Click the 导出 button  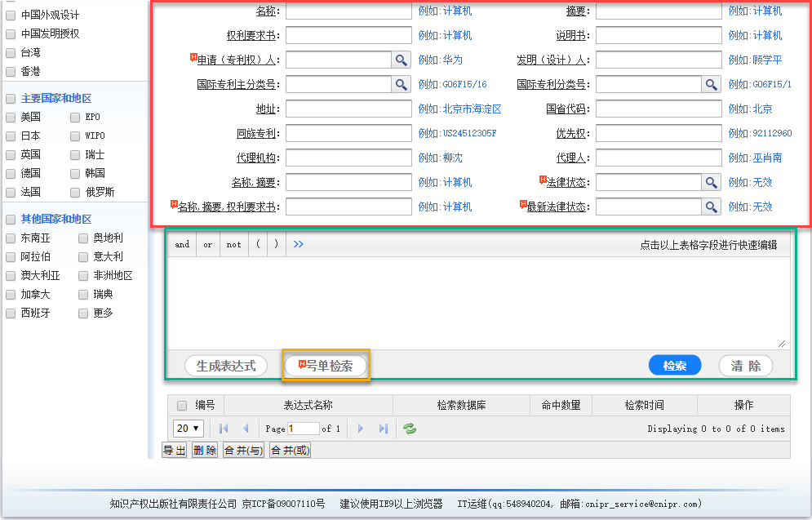tap(174, 450)
